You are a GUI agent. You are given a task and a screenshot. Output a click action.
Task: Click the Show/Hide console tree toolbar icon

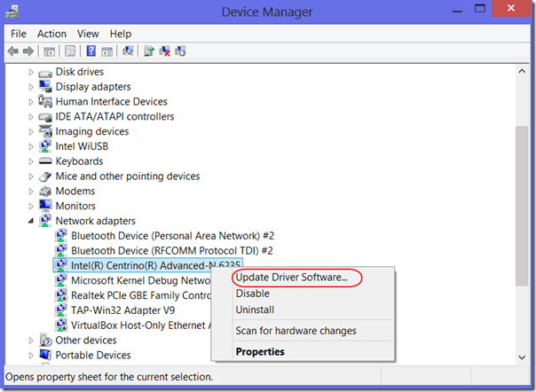pyautogui.click(x=49, y=51)
